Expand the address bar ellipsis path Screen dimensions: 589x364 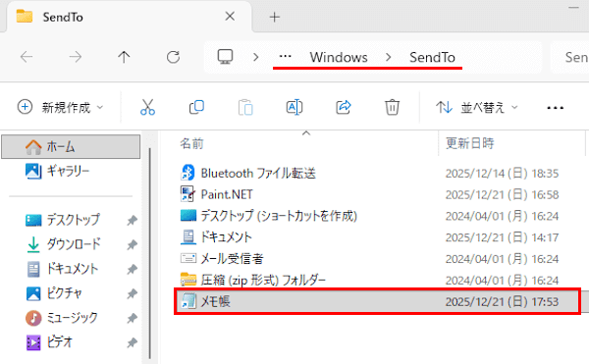point(285,57)
